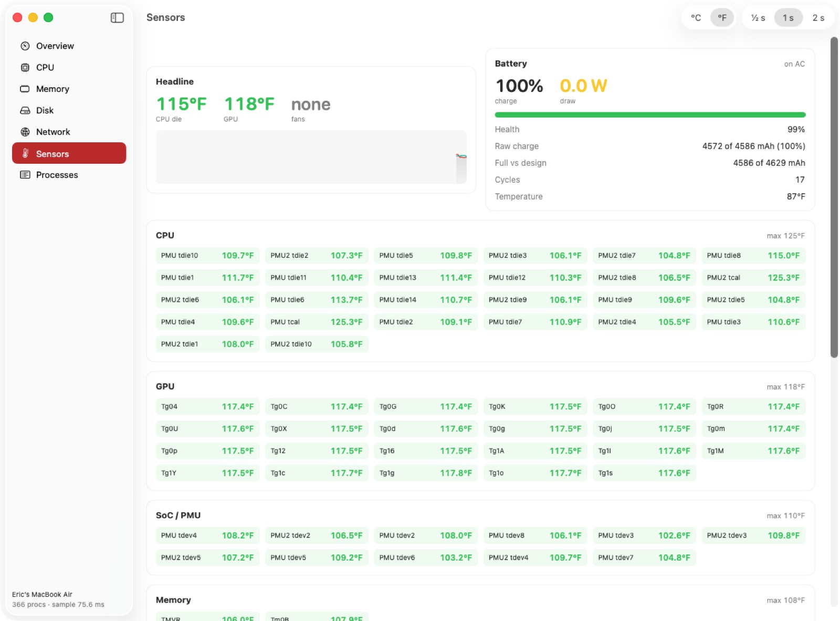Click the CPU max 125°F label
The height and width of the screenshot is (621, 840).
point(785,236)
